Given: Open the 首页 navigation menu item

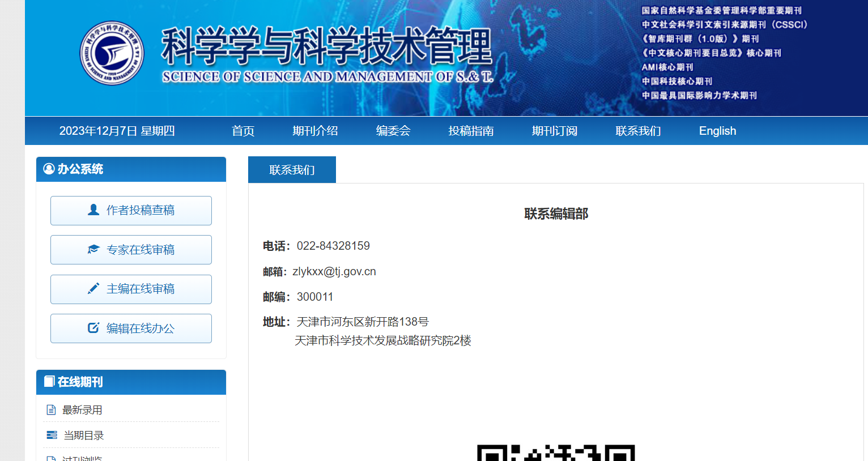Looking at the screenshot, I should pyautogui.click(x=243, y=131).
